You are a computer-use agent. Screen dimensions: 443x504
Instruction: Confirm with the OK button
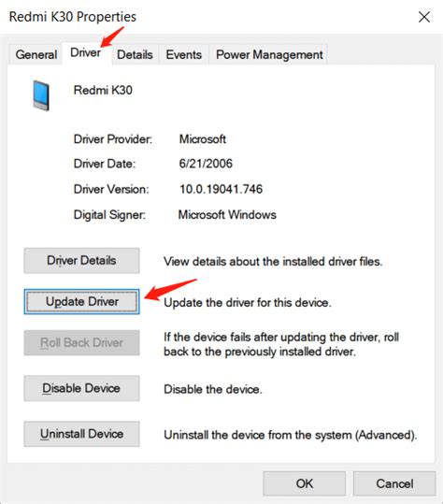(x=305, y=483)
